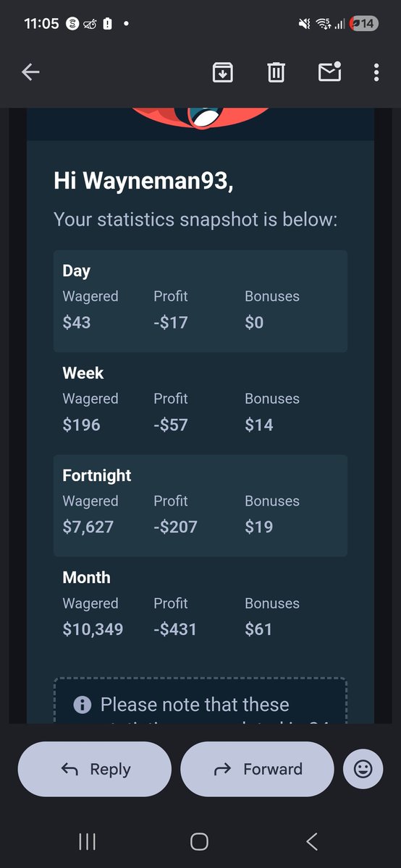Mark the email as unread
Viewport: 401px width, 868px height.
coord(329,71)
